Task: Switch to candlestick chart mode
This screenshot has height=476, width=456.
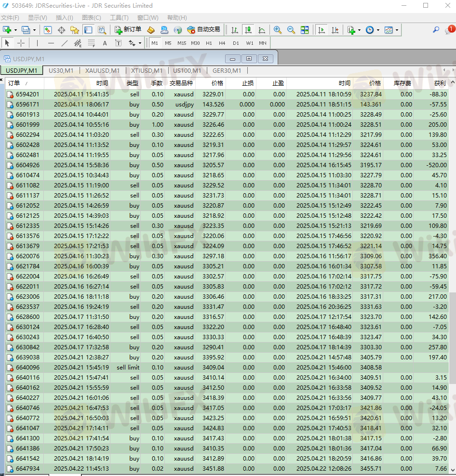Action: [x=248, y=30]
